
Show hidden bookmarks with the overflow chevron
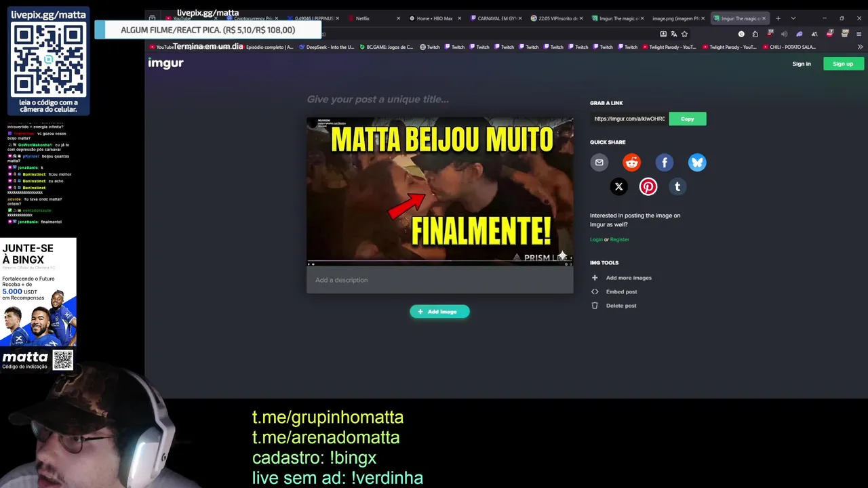point(860,47)
